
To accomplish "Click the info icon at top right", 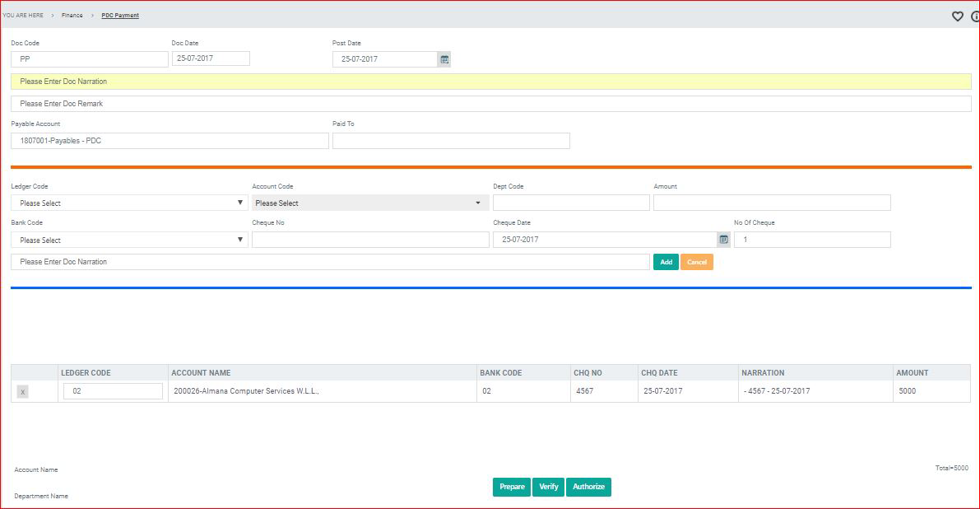I will 975,16.
